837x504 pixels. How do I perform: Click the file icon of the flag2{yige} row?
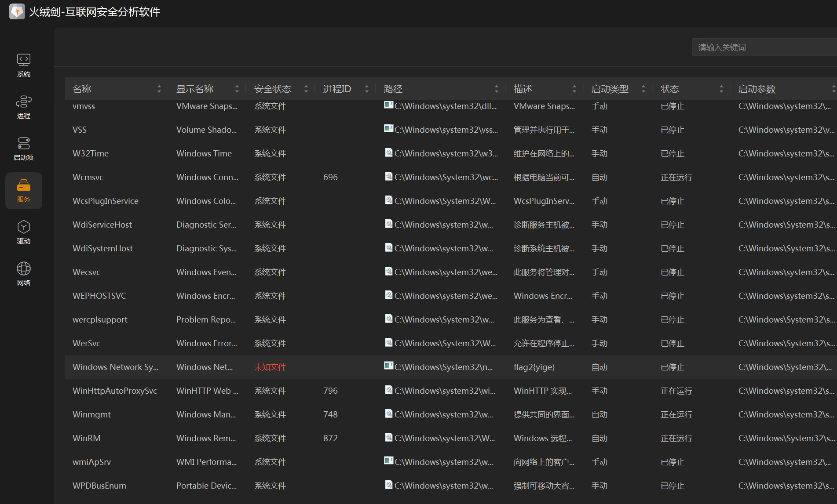pos(388,366)
